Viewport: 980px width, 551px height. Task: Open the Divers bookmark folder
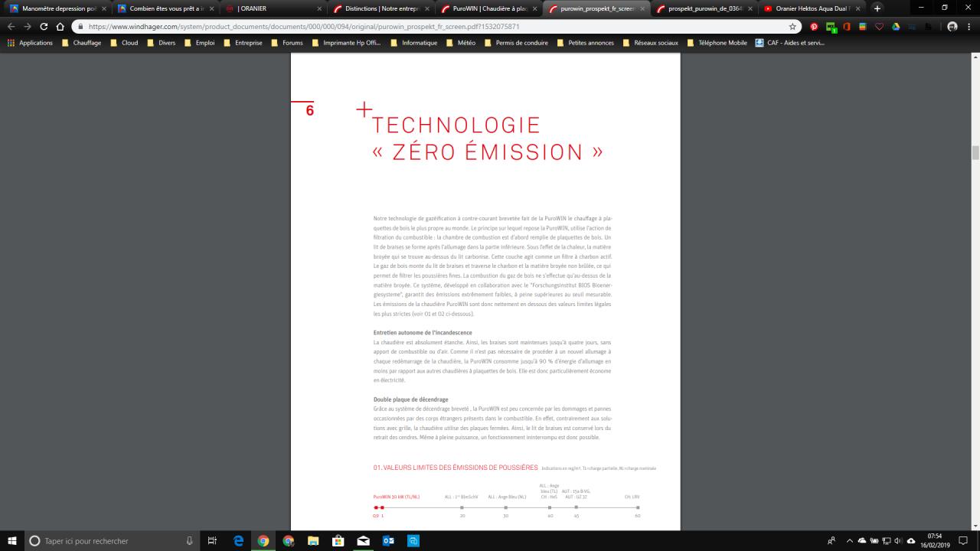(x=162, y=43)
